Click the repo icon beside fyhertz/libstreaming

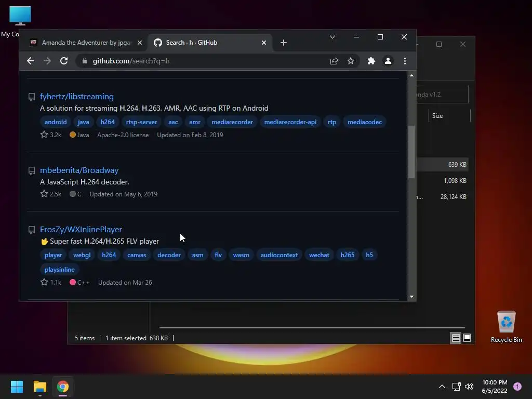point(32,97)
